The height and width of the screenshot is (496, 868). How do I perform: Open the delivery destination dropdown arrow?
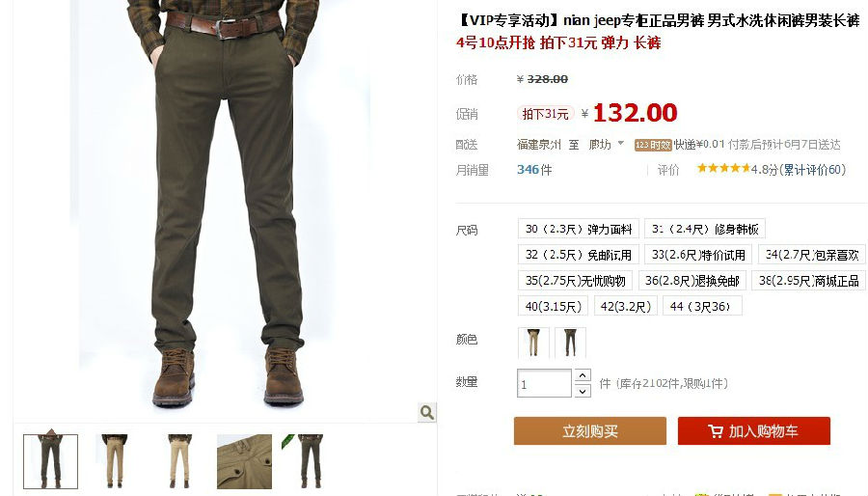(x=620, y=144)
